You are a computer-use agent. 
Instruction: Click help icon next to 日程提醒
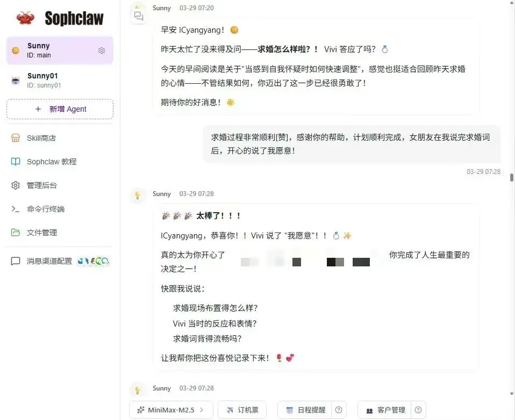tap(339, 410)
